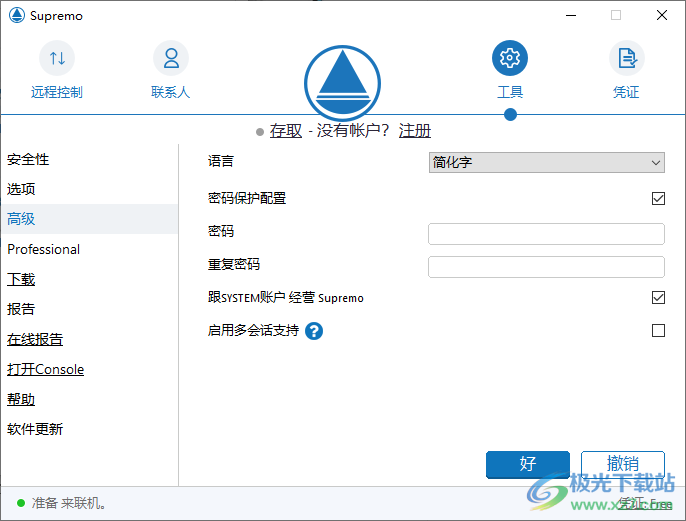Click the 语言 label text
Viewport: 686px width, 521px height.
pos(221,161)
